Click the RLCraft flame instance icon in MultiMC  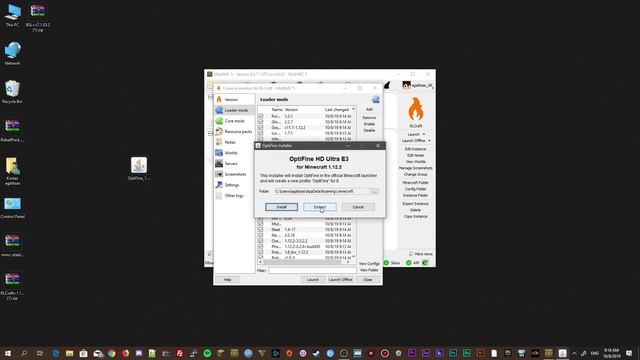click(416, 109)
